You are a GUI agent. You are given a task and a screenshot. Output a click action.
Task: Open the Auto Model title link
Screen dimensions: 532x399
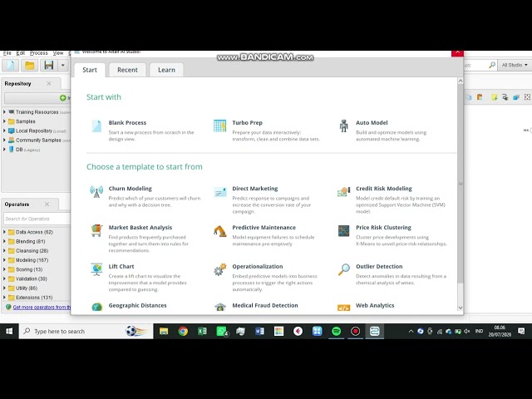point(372,123)
